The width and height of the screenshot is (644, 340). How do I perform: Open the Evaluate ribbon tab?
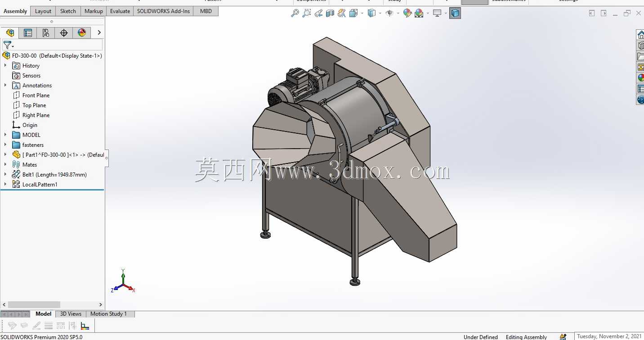pos(120,11)
